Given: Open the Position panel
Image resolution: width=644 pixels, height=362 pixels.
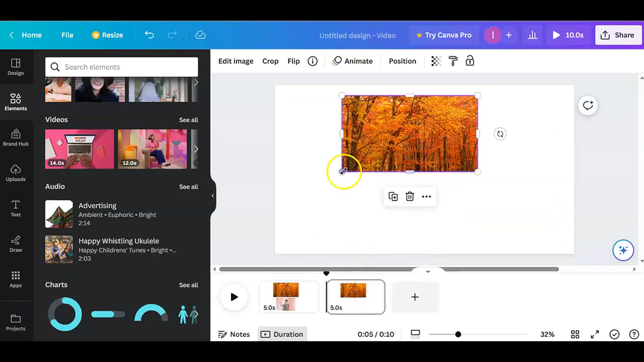Looking at the screenshot, I should pyautogui.click(x=402, y=61).
